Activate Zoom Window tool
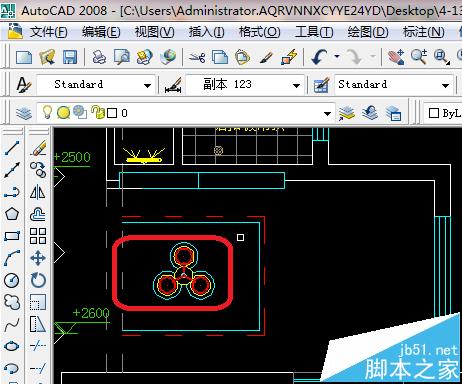Viewport: 462px width, 384px height. pos(442,57)
